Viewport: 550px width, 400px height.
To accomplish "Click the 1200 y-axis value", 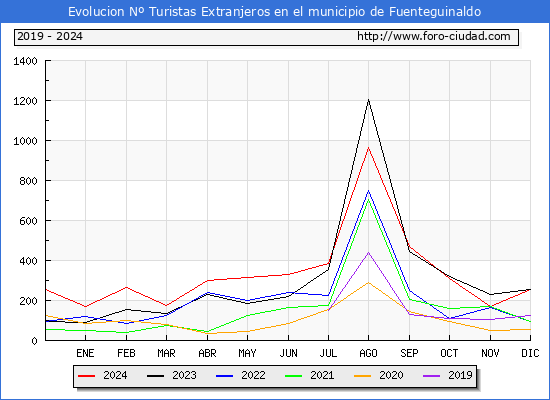I will tap(25, 101).
